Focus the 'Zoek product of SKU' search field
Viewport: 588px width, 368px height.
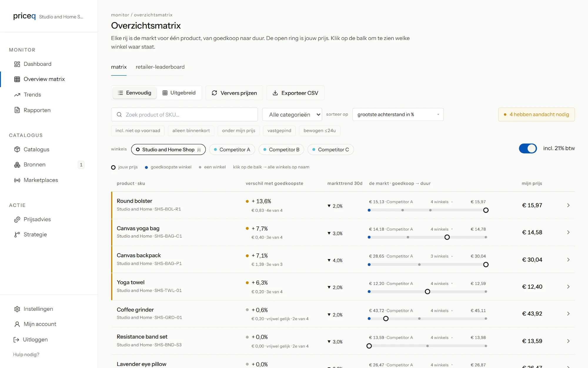coord(184,115)
